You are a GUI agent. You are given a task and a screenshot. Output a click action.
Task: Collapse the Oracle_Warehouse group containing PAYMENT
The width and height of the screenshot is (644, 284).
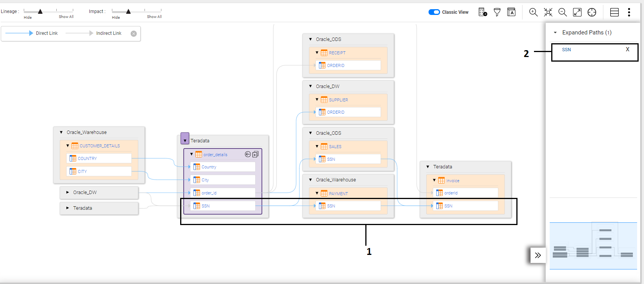[x=310, y=180]
